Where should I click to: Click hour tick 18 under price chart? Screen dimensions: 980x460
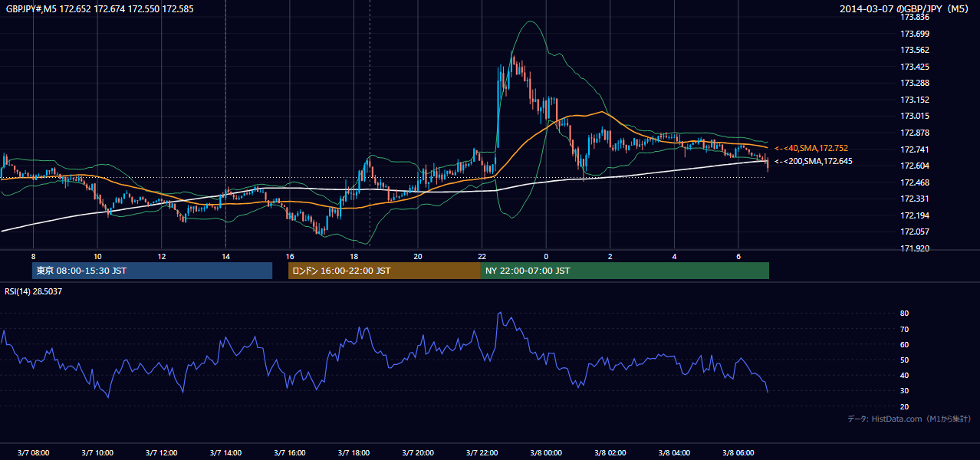pyautogui.click(x=354, y=256)
